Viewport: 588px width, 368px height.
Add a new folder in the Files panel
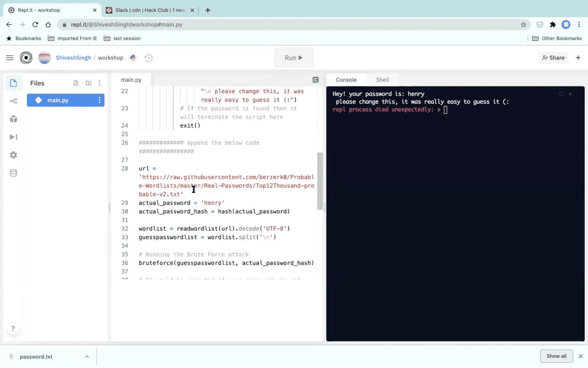point(88,83)
